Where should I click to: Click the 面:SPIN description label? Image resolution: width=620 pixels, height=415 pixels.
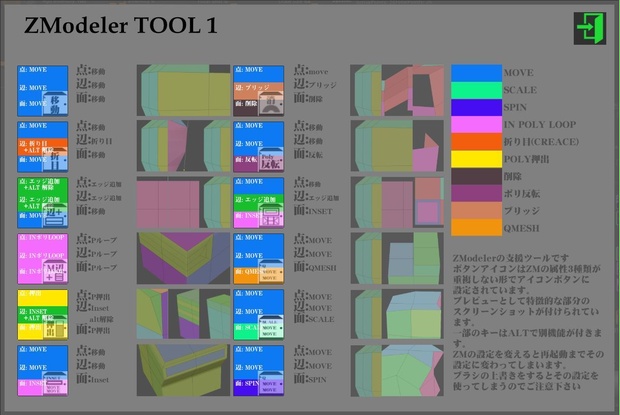(x=310, y=379)
